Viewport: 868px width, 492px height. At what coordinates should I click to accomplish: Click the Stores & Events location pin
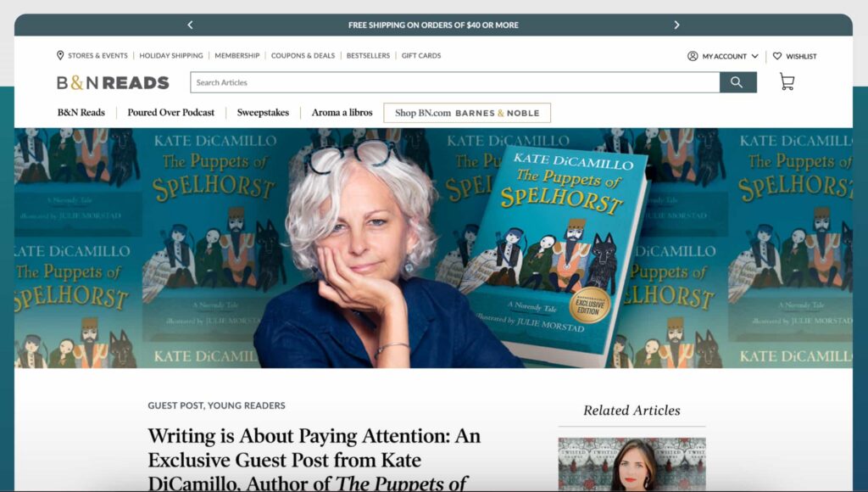[x=60, y=55]
